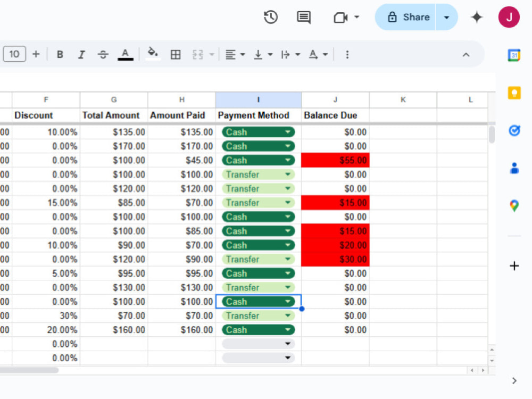Click scroll up arrow on right edge
The width and height of the screenshot is (532, 399).
click(492, 350)
